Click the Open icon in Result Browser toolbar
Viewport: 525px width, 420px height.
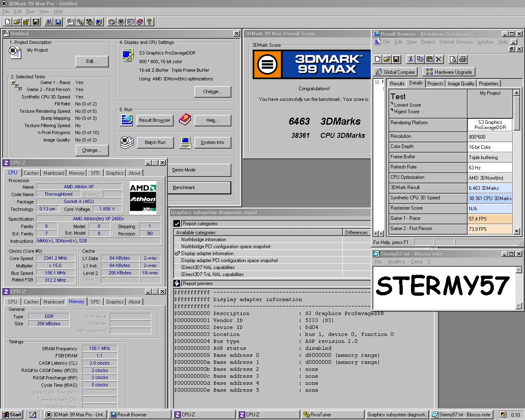coord(387,59)
